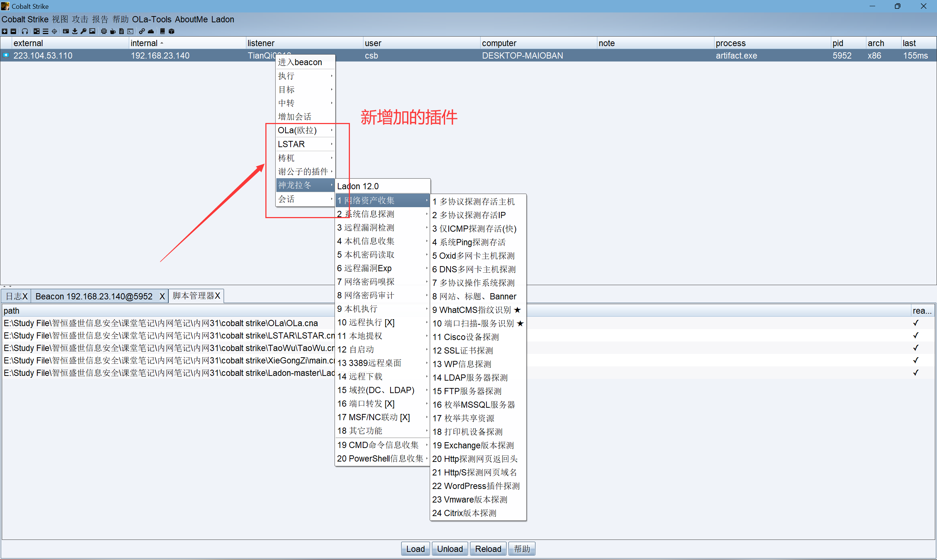Expand the LSTAR submenu entry
The height and width of the screenshot is (560, 937).
tap(305, 144)
